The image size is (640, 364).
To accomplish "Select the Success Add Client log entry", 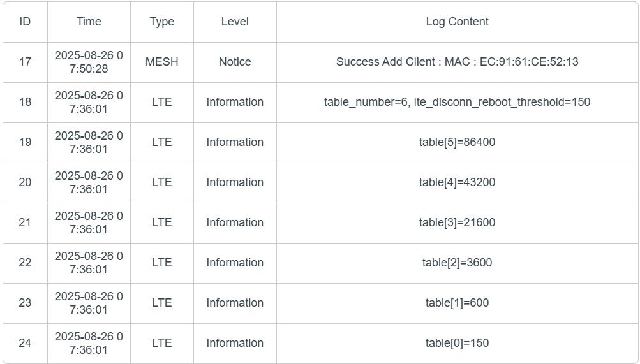I will (x=457, y=62).
